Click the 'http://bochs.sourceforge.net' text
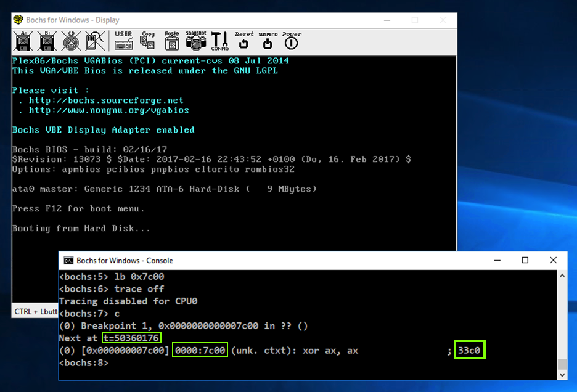 [x=106, y=100]
